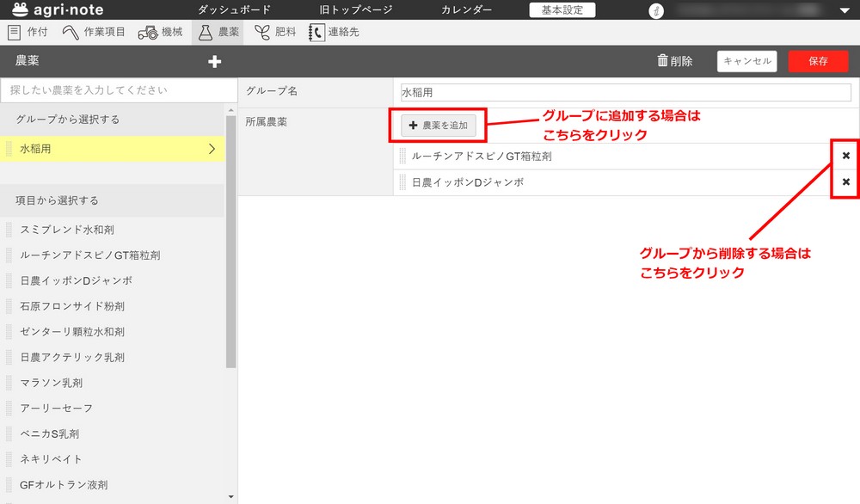Open カレンダー in top menu
860x504 pixels.
(x=466, y=10)
